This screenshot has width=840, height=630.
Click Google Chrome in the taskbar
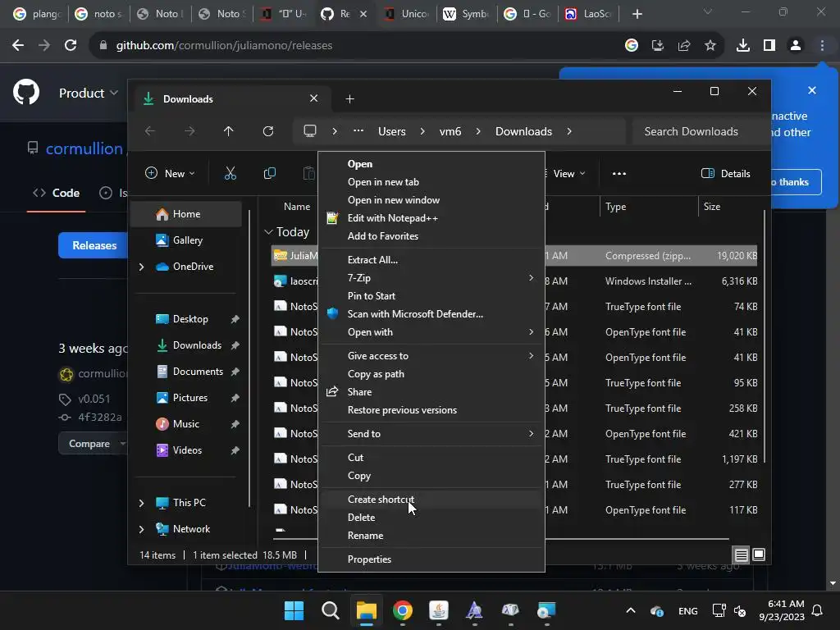pos(402,610)
